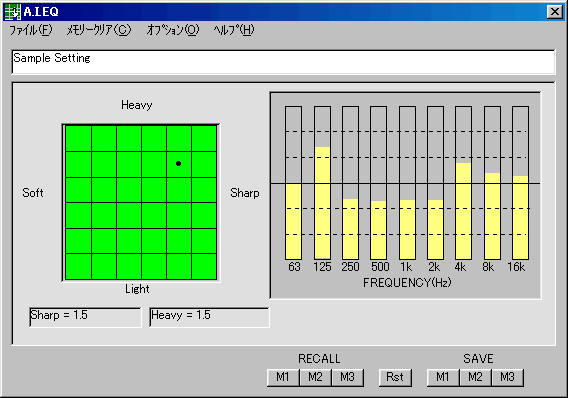Click the Sample Setting text field
The height and width of the screenshot is (398, 568).
pyautogui.click(x=283, y=62)
